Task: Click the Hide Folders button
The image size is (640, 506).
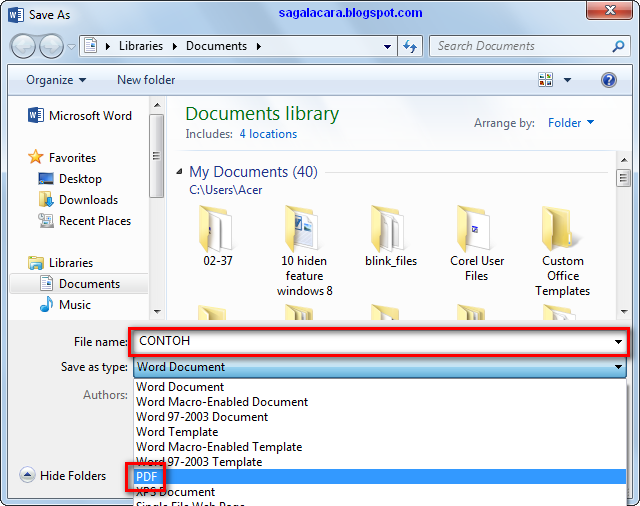Action: click(x=63, y=475)
